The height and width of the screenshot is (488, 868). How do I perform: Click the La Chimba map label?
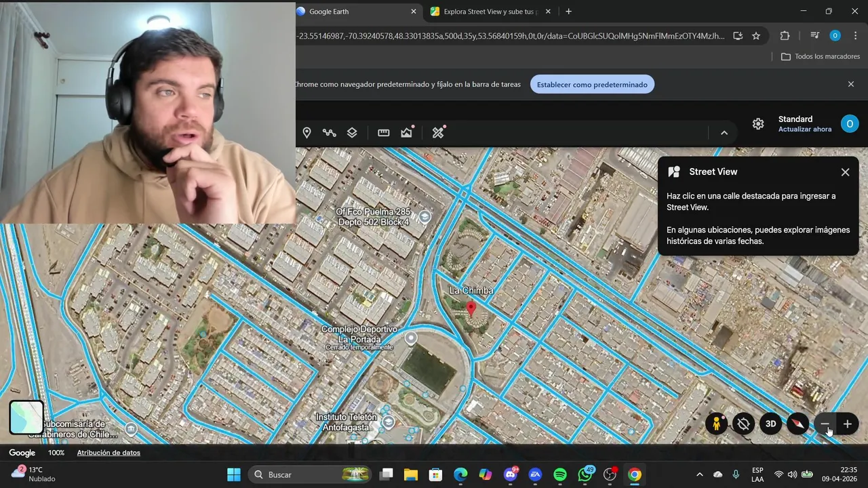[x=471, y=291]
